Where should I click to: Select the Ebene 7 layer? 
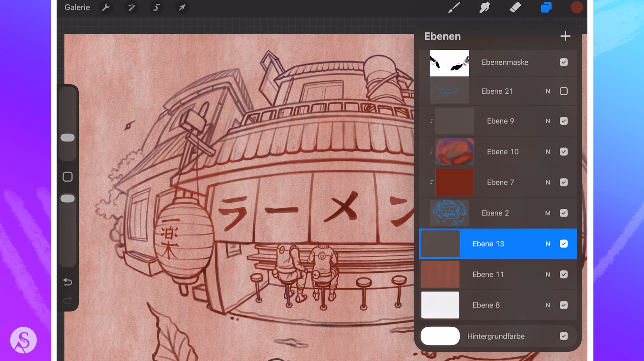coord(500,182)
